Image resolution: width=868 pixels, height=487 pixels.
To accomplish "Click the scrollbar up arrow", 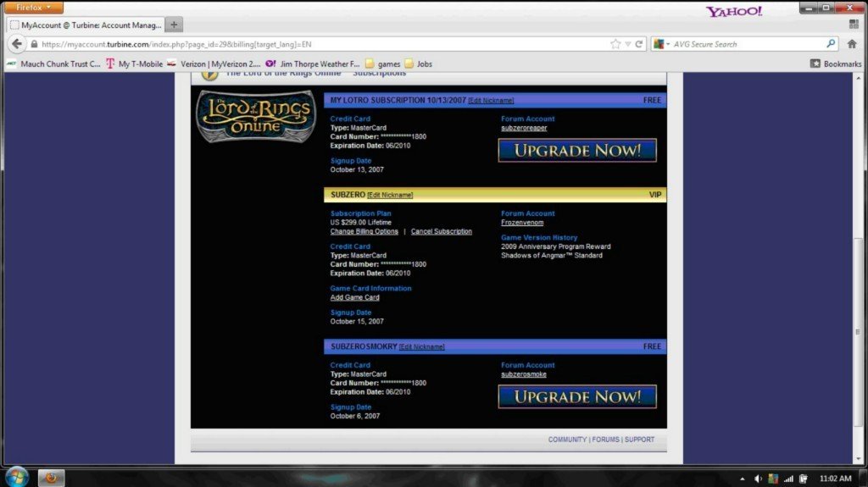I will (859, 78).
